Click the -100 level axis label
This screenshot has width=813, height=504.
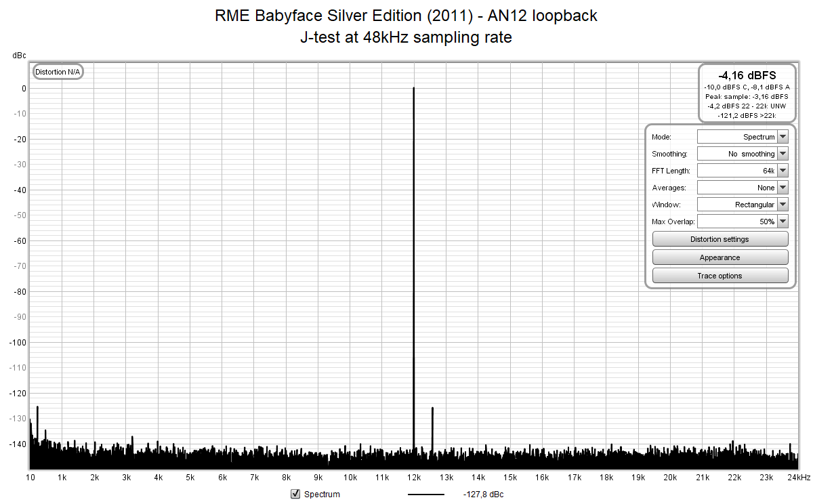(17, 342)
